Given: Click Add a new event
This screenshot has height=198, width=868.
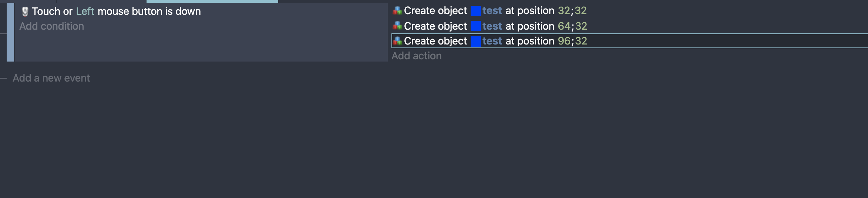Looking at the screenshot, I should (51, 78).
